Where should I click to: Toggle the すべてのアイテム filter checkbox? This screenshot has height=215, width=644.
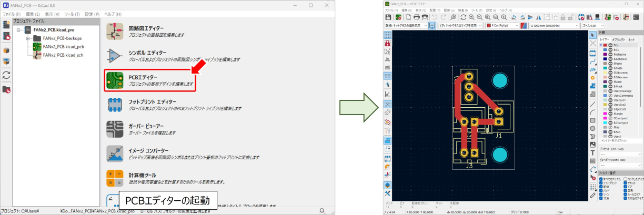[x=602, y=180]
